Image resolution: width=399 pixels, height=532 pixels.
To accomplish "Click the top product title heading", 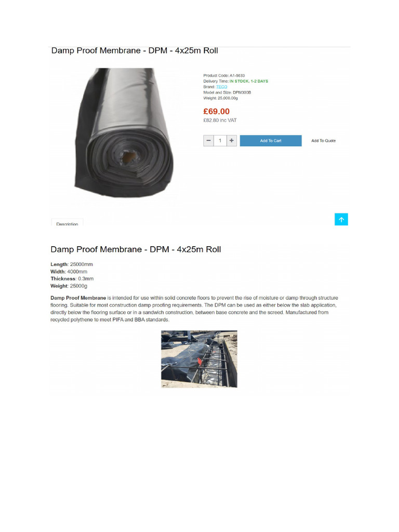I will pyautogui.click(x=135, y=50).
